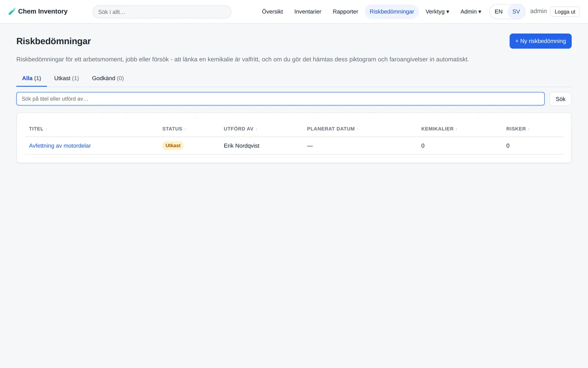Open the Verktyg dropdown menu
The width and height of the screenshot is (588, 368).
click(437, 12)
